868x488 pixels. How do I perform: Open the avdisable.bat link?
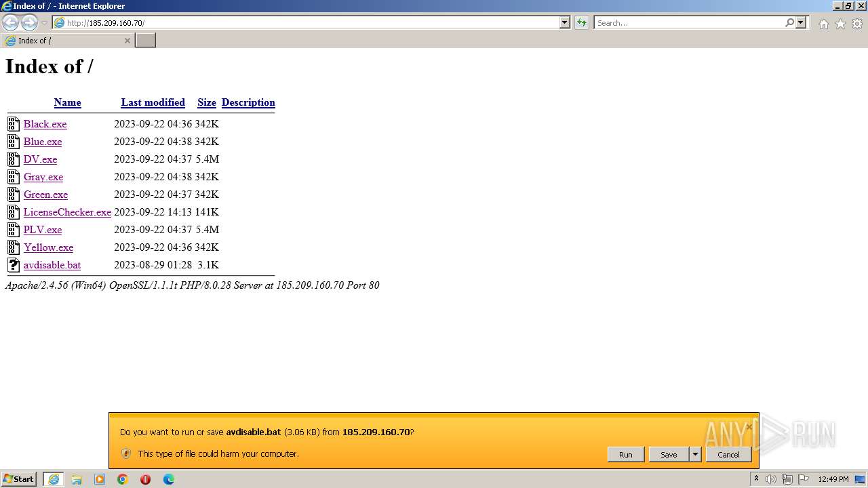52,265
